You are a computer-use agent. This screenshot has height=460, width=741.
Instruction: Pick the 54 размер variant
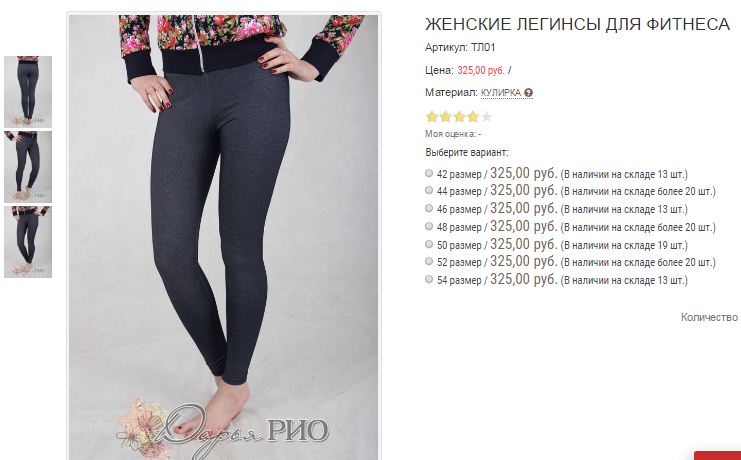(x=429, y=279)
